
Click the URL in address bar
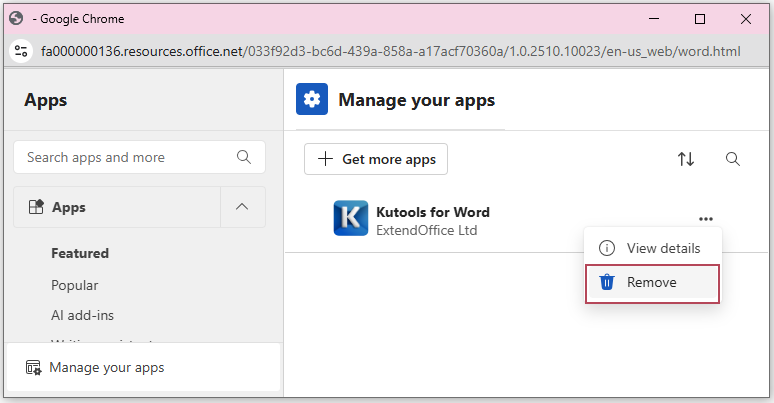point(390,51)
